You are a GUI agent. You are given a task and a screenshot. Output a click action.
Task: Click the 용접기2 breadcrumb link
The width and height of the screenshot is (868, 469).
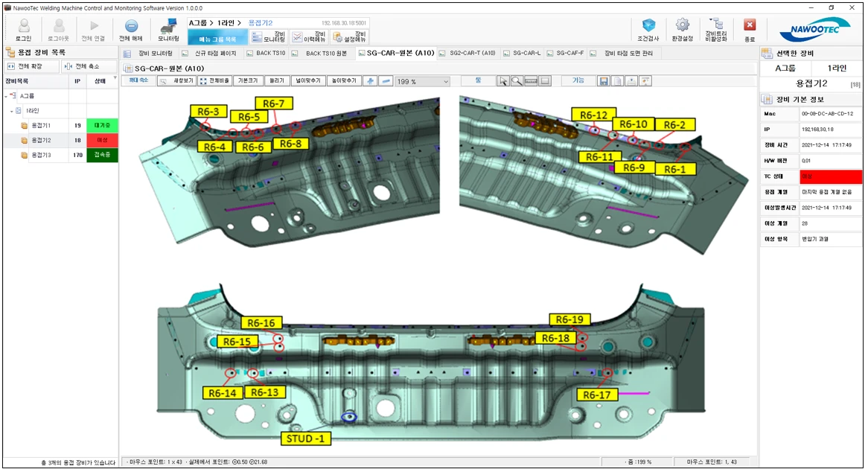261,22
